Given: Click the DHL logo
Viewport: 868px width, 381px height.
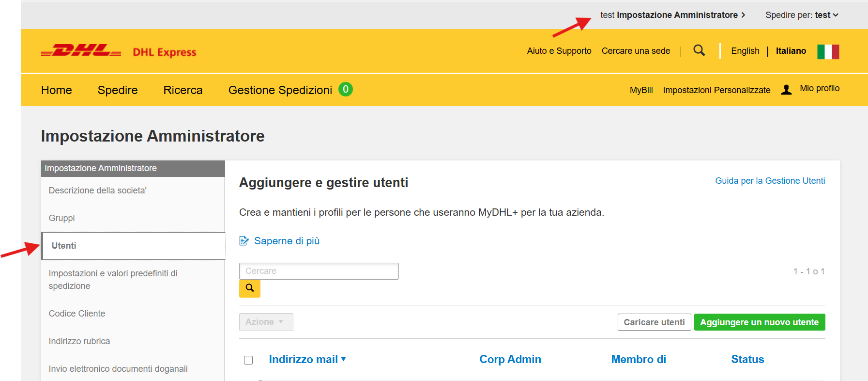Looking at the screenshot, I should (81, 51).
